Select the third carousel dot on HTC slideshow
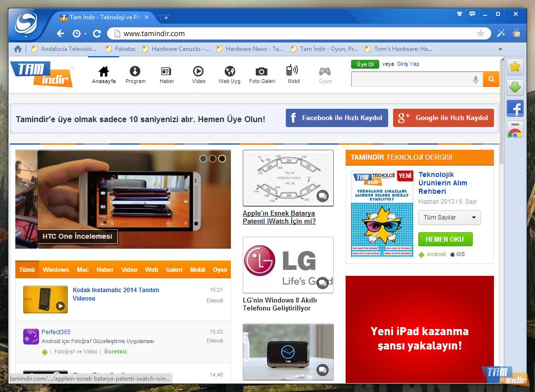535x392 pixels. coord(222,159)
